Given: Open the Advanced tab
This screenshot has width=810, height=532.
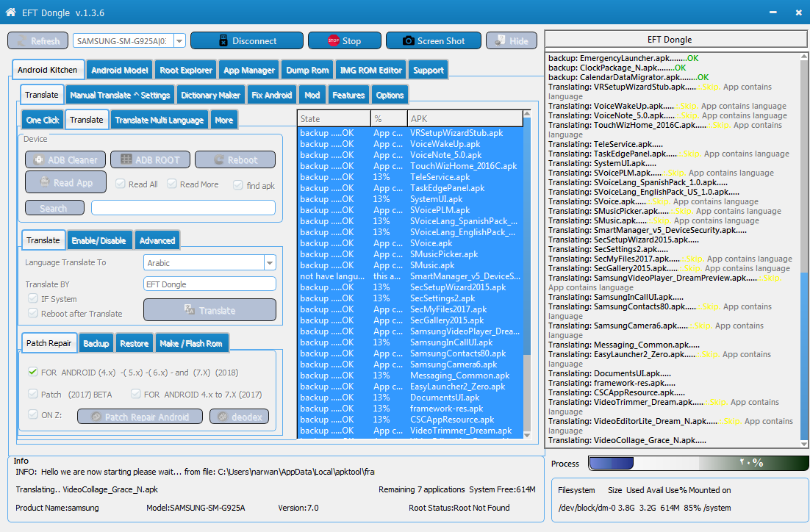Looking at the screenshot, I should [157, 240].
